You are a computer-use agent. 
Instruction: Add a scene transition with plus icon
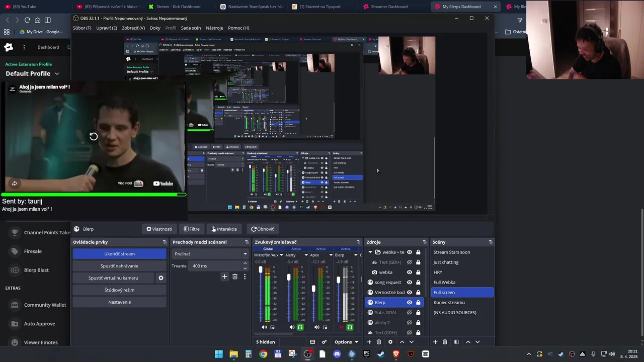(224, 277)
